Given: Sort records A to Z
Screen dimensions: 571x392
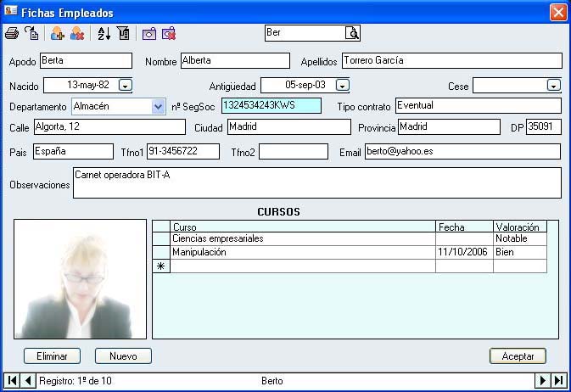Looking at the screenshot, I should 104,34.
